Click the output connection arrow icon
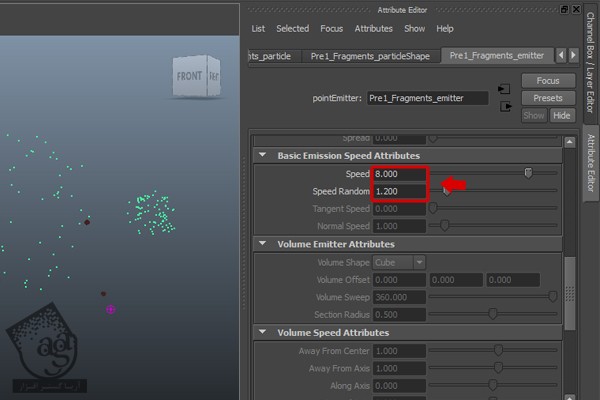This screenshot has height=400, width=600. [x=505, y=105]
